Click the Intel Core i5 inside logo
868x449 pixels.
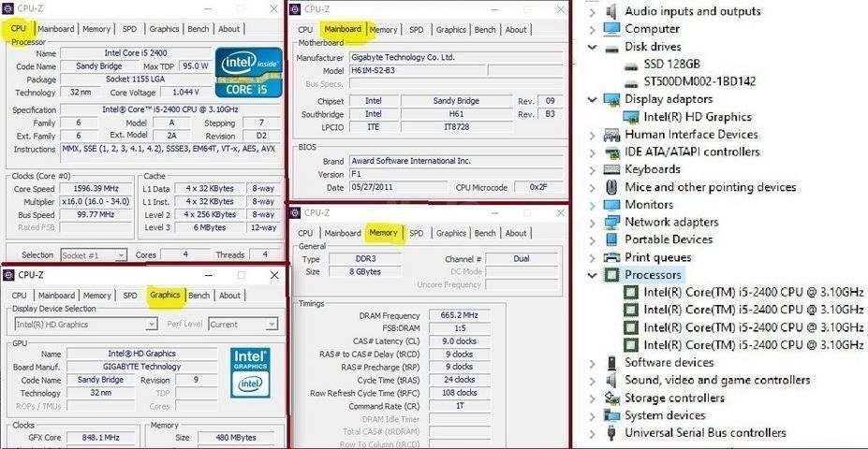point(248,72)
